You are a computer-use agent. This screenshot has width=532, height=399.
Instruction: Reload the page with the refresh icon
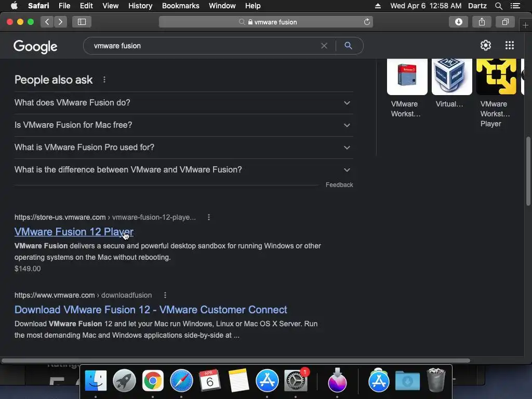pos(367,22)
